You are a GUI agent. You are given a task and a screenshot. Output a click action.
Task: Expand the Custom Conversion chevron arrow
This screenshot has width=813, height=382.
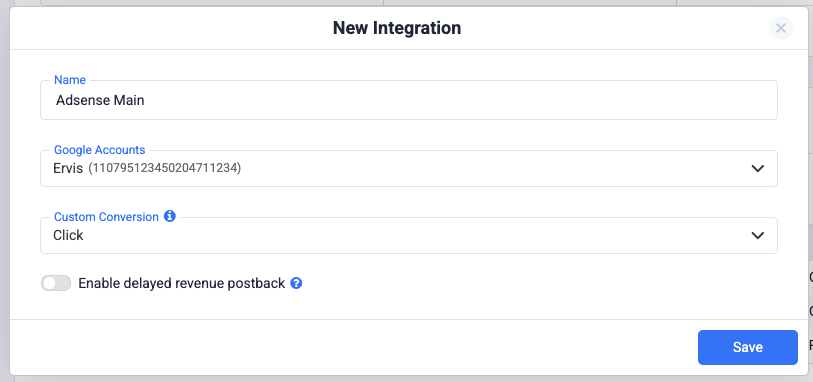(x=758, y=235)
